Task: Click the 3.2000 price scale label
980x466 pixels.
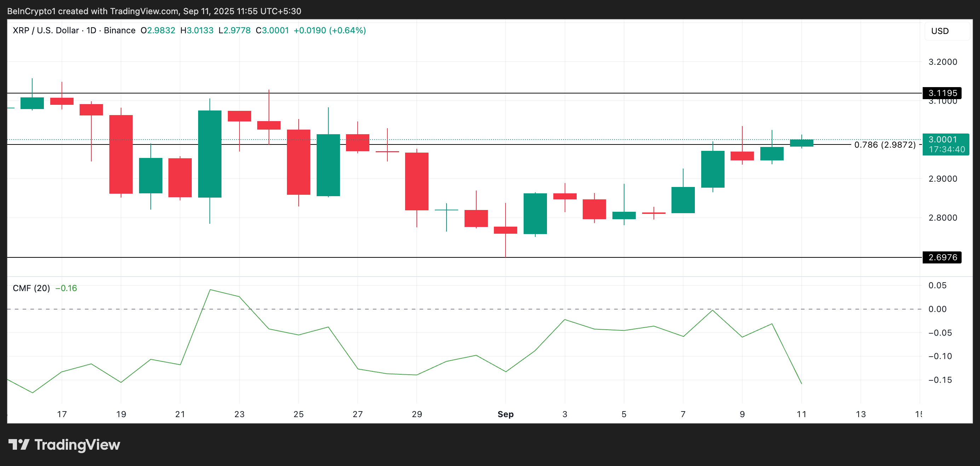Action: pos(942,62)
